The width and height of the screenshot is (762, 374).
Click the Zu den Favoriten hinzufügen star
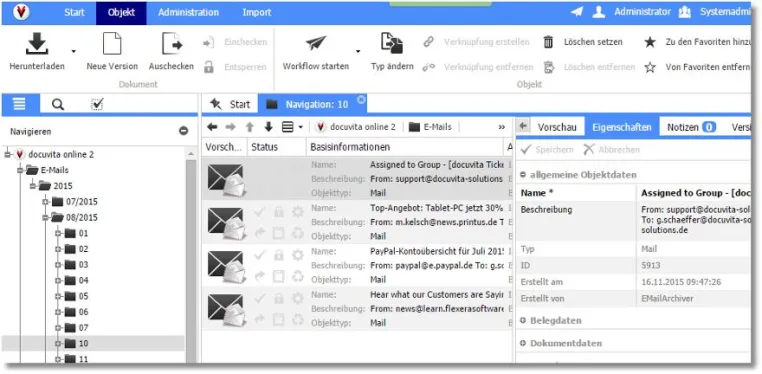coord(650,42)
